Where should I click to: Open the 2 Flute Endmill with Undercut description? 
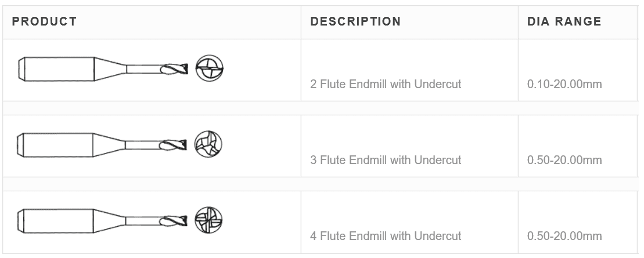[386, 84]
